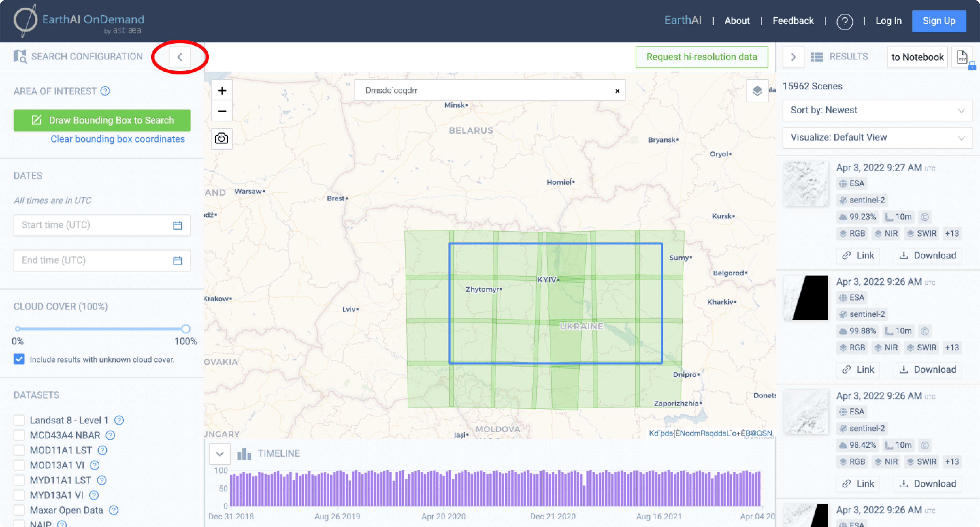Open the About menu item
The width and height of the screenshot is (980, 527).
(x=737, y=21)
